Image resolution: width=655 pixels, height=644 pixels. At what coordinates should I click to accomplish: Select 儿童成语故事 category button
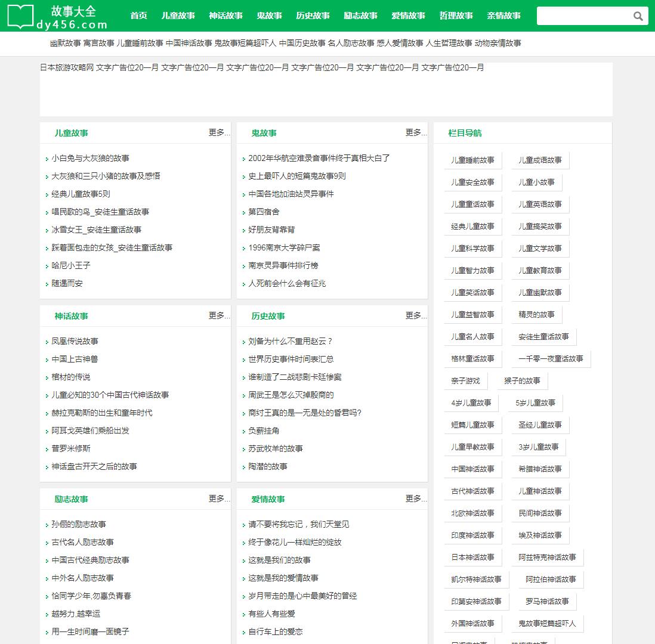pos(540,160)
